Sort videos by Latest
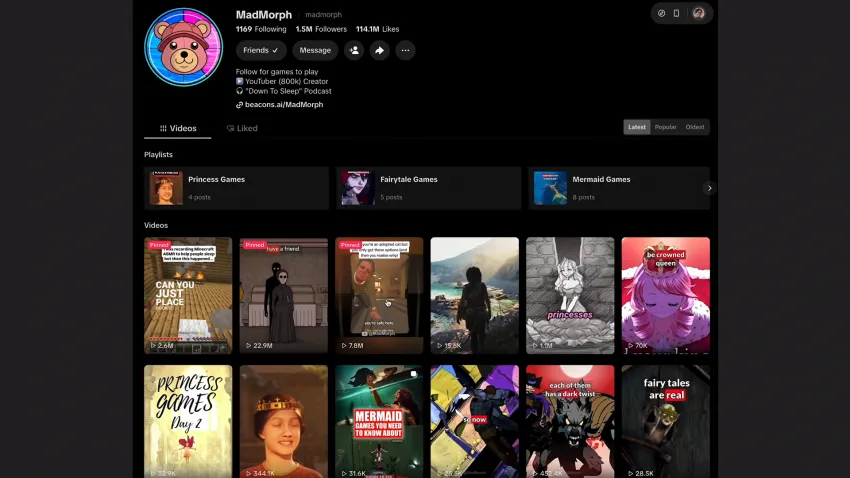This screenshot has width=850, height=478. 637,127
